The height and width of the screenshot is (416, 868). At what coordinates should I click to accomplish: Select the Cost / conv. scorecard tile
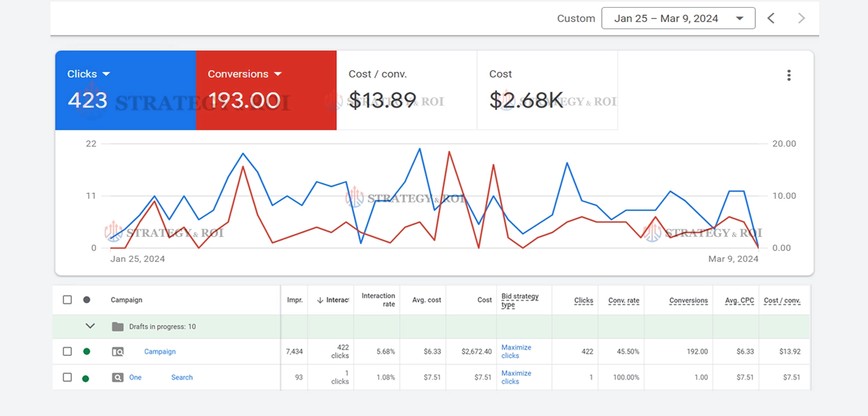coord(406,90)
